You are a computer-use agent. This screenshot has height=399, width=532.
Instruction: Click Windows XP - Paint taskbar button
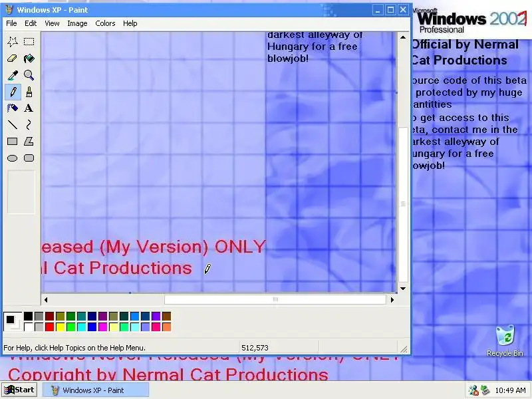pos(96,390)
